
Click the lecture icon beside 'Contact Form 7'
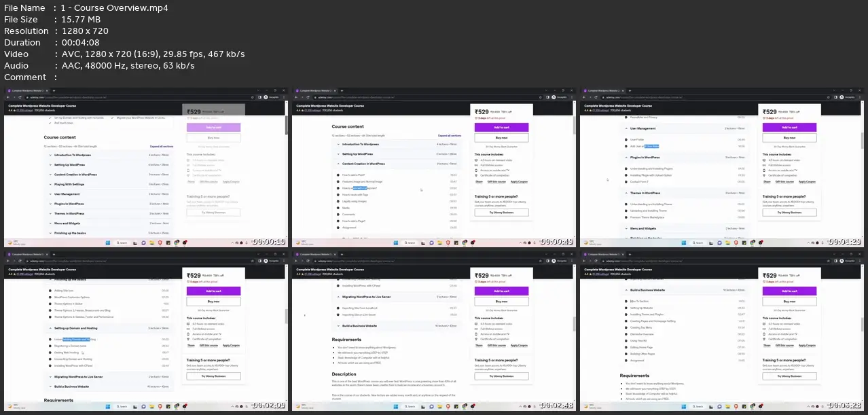point(626,182)
